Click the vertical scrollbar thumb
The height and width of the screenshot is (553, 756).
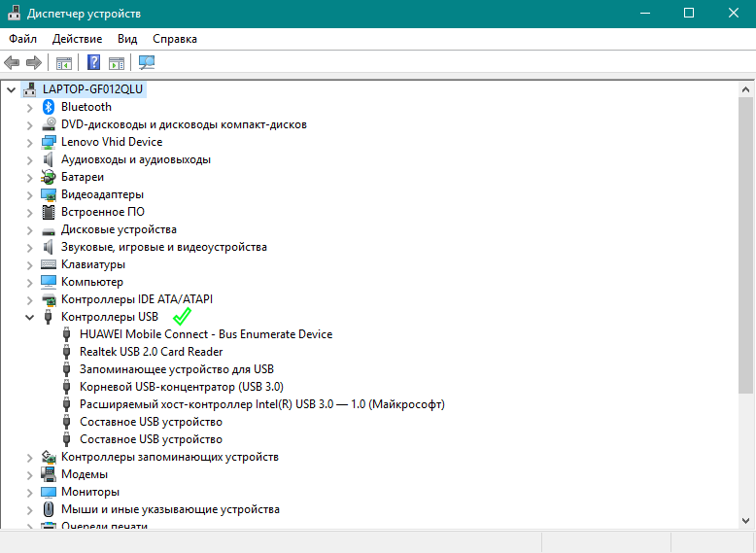[x=745, y=246]
